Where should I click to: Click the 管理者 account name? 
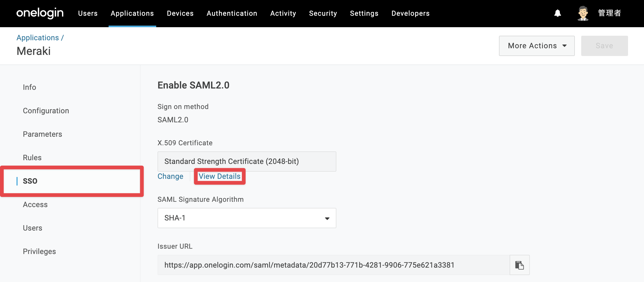609,13
